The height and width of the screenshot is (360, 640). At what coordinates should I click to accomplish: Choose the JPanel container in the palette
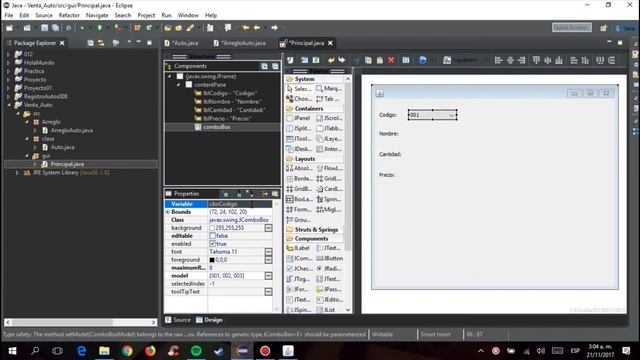(x=298, y=118)
